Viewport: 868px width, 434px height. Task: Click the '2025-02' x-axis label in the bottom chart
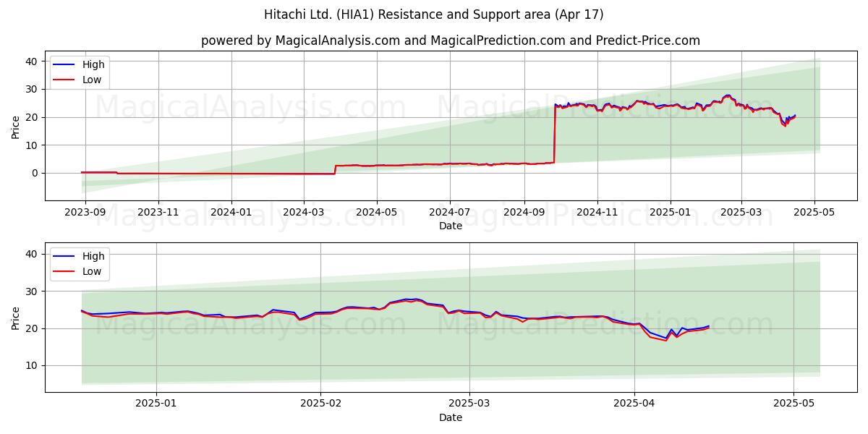point(320,404)
